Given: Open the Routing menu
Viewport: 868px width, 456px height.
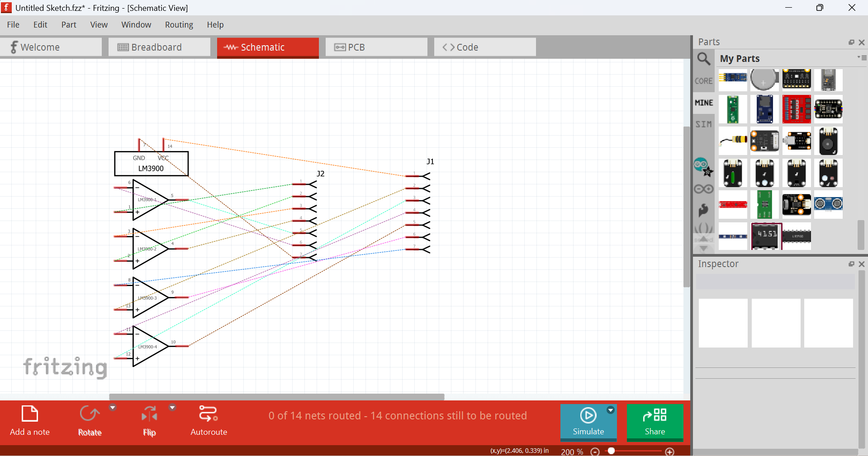Looking at the screenshot, I should pos(179,25).
